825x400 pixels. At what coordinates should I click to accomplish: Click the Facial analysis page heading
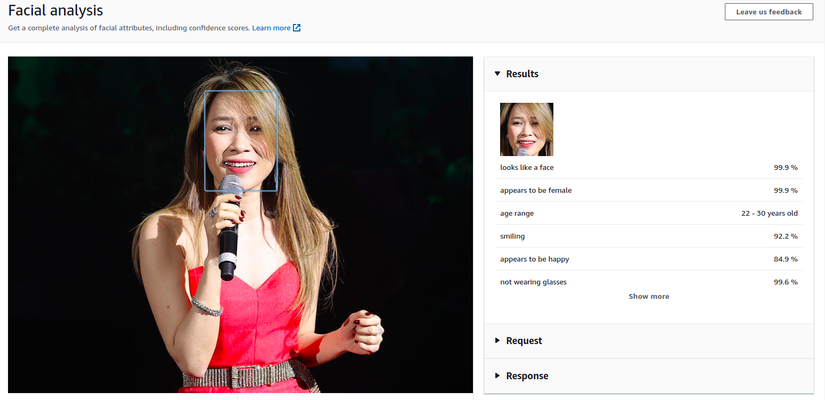click(x=56, y=11)
